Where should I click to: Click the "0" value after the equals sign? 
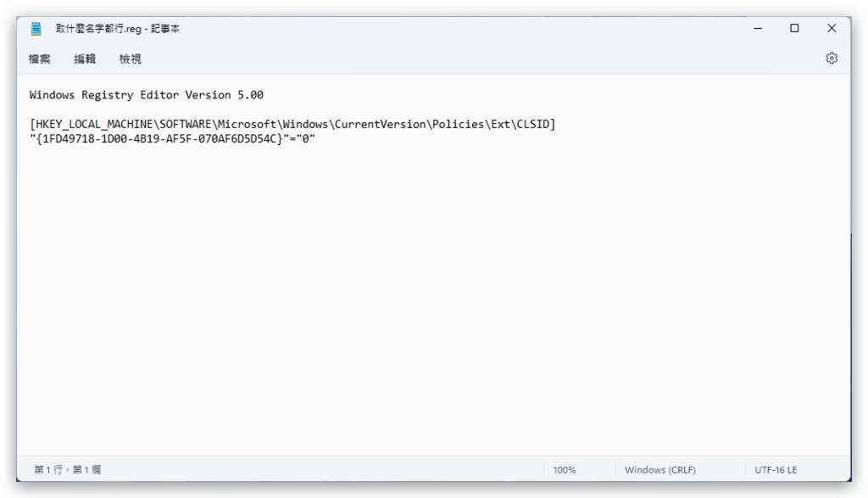tap(305, 139)
